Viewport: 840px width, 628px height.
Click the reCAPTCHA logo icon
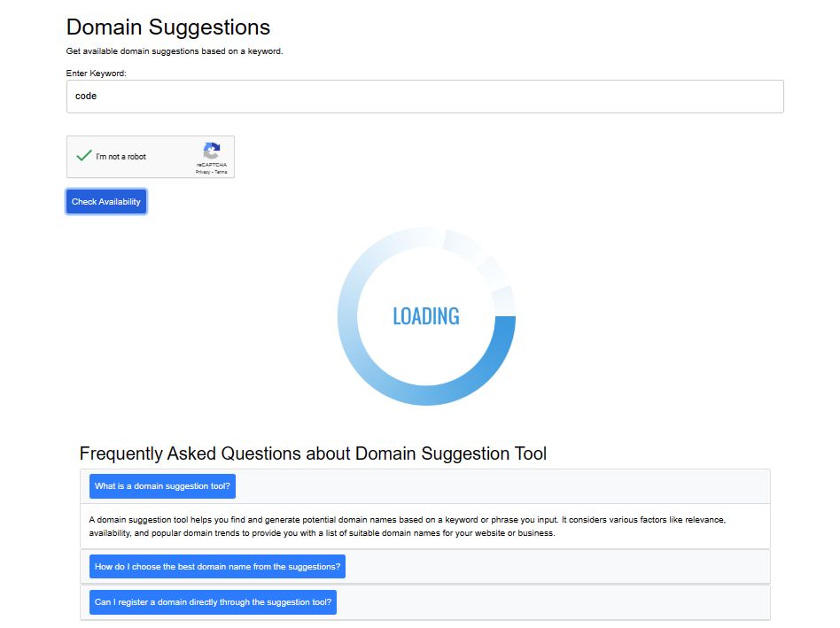(x=212, y=151)
